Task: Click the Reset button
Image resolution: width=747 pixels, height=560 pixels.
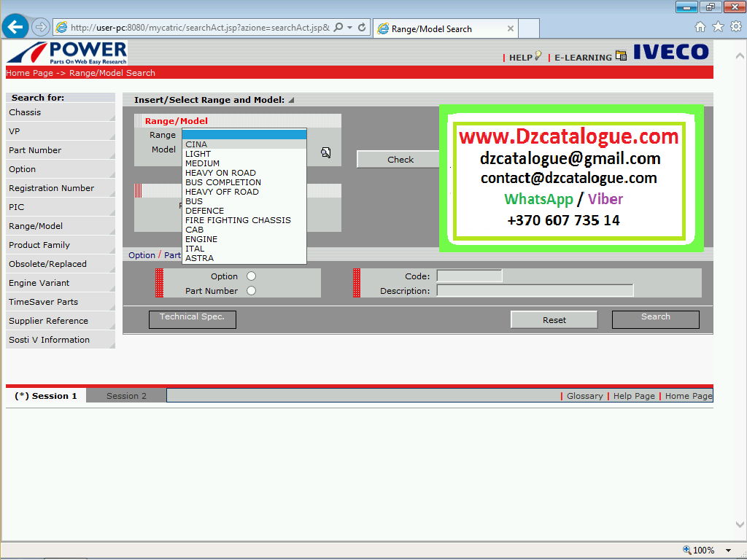Action: tap(554, 320)
